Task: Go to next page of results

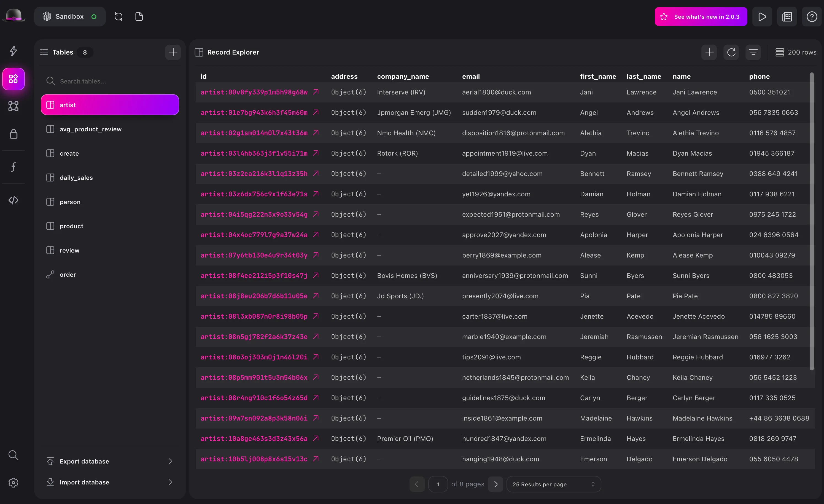Action: pyautogui.click(x=496, y=484)
